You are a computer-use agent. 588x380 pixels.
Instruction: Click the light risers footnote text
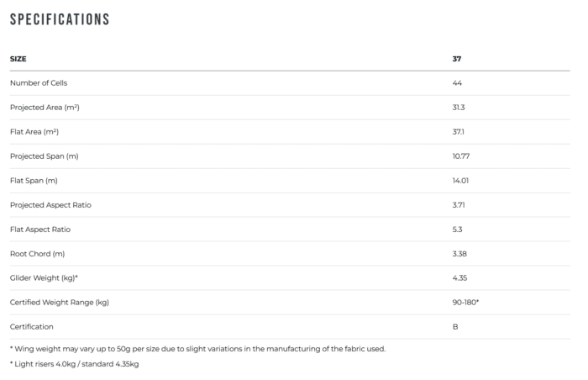[74, 364]
